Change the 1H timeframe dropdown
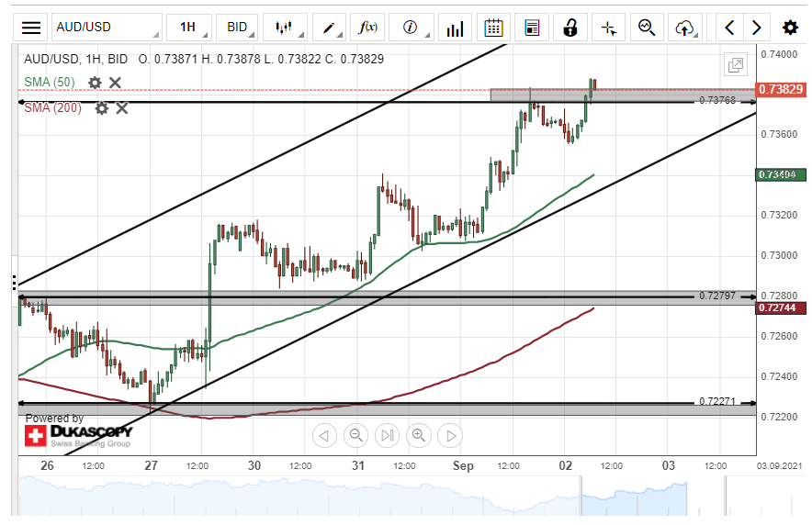 point(190,28)
